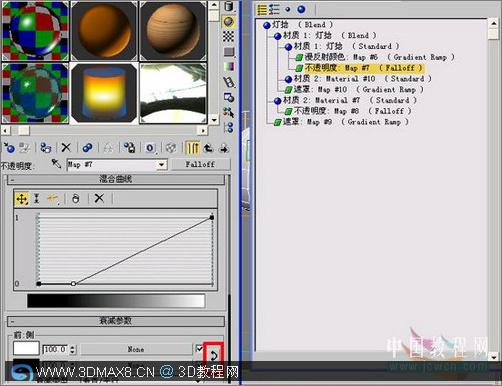502x386 pixels.
Task: Click the Make Material Copy icon
Action: (x=87, y=148)
